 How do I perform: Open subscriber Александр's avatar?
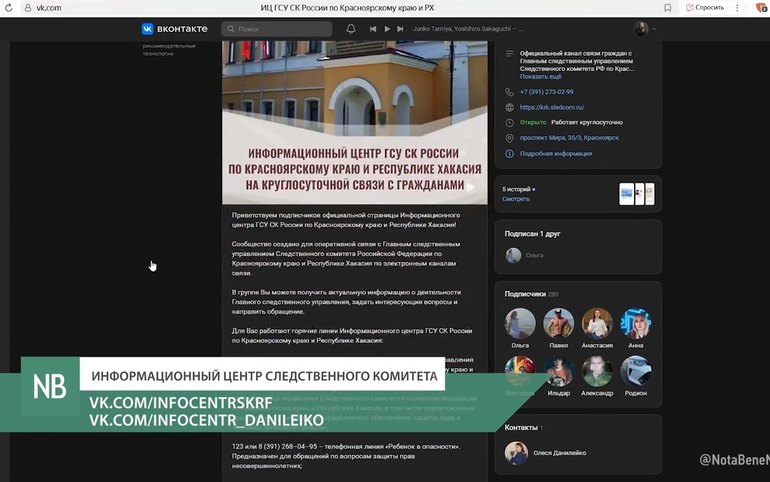597,371
